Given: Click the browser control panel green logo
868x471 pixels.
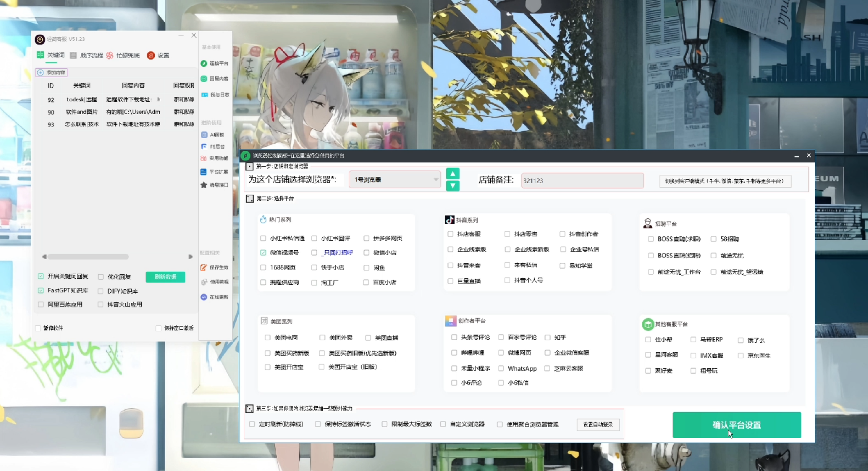Looking at the screenshot, I should click(245, 156).
